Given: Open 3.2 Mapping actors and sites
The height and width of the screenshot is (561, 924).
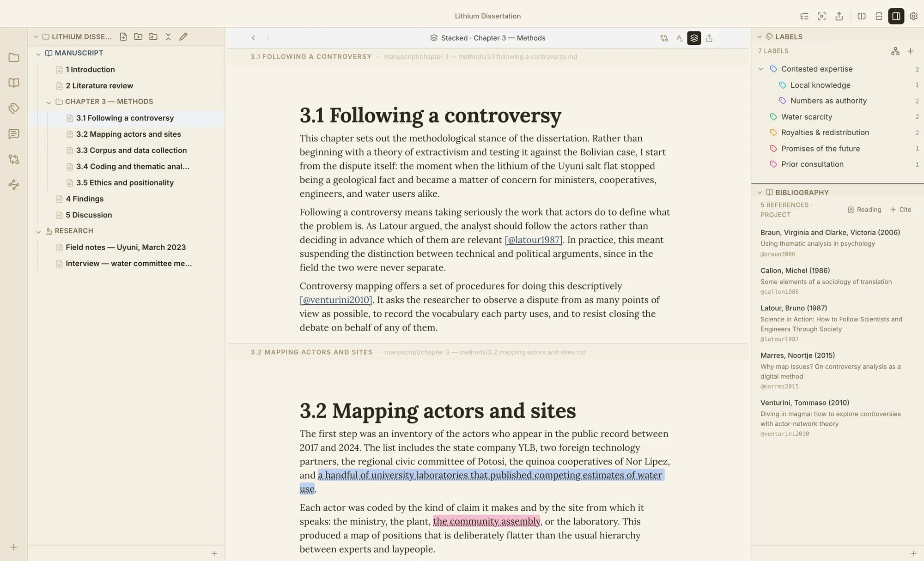Looking at the screenshot, I should tap(126, 134).
